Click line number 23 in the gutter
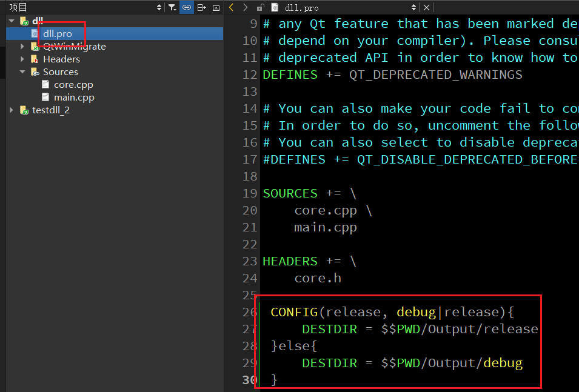 point(250,262)
